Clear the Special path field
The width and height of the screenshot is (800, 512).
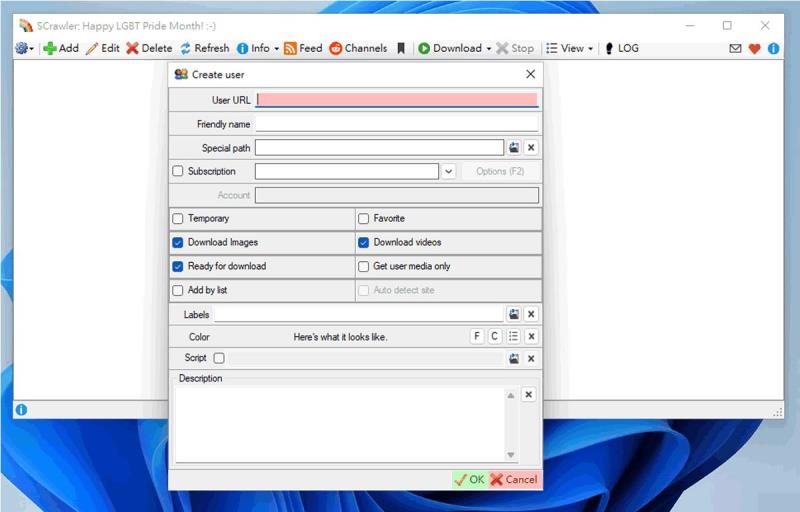531,147
